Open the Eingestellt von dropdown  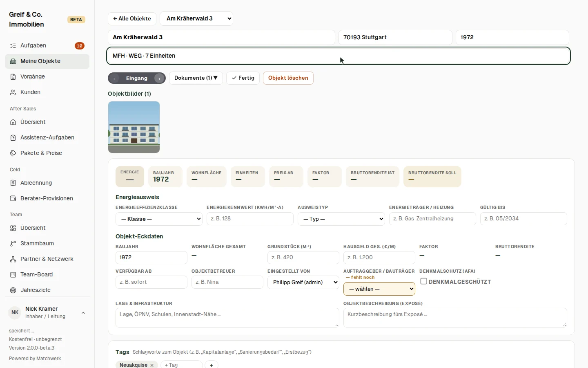coord(303,282)
